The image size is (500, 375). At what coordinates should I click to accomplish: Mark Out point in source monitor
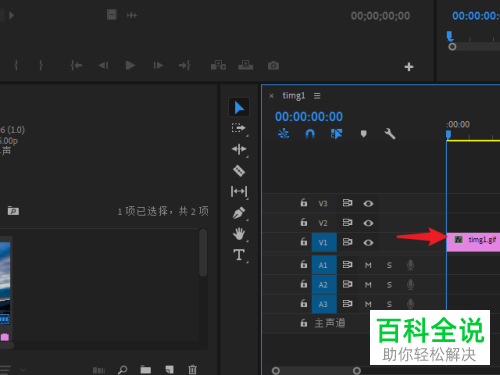(x=41, y=65)
